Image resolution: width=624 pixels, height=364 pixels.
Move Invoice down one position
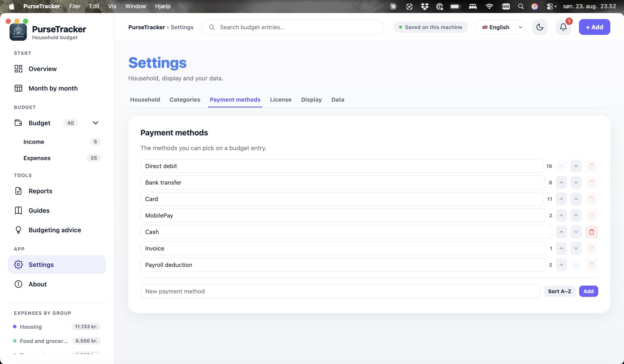pyautogui.click(x=576, y=248)
